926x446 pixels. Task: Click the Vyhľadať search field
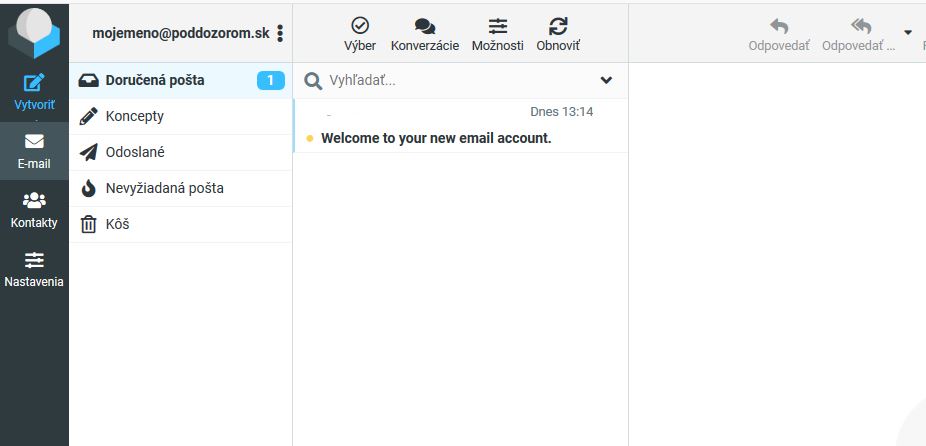(450, 80)
